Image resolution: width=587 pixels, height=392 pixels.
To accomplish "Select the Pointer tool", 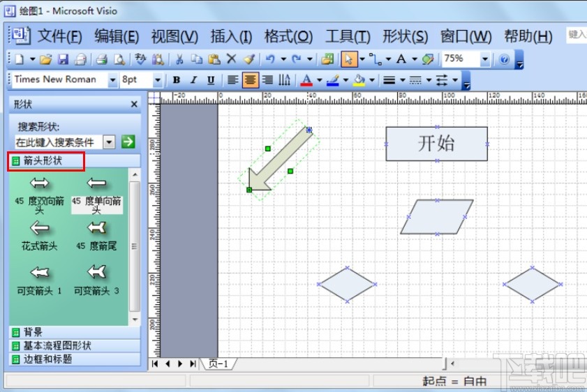I will point(349,59).
